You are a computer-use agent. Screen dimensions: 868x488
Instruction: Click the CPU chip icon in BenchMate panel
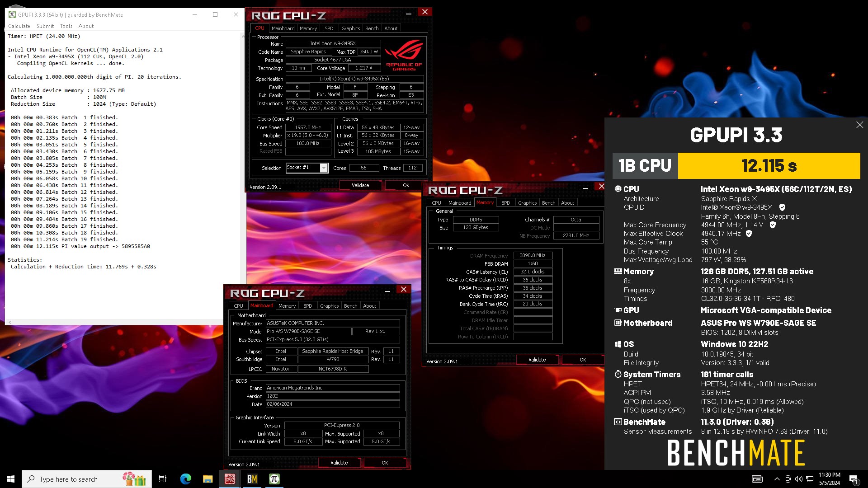click(618, 189)
